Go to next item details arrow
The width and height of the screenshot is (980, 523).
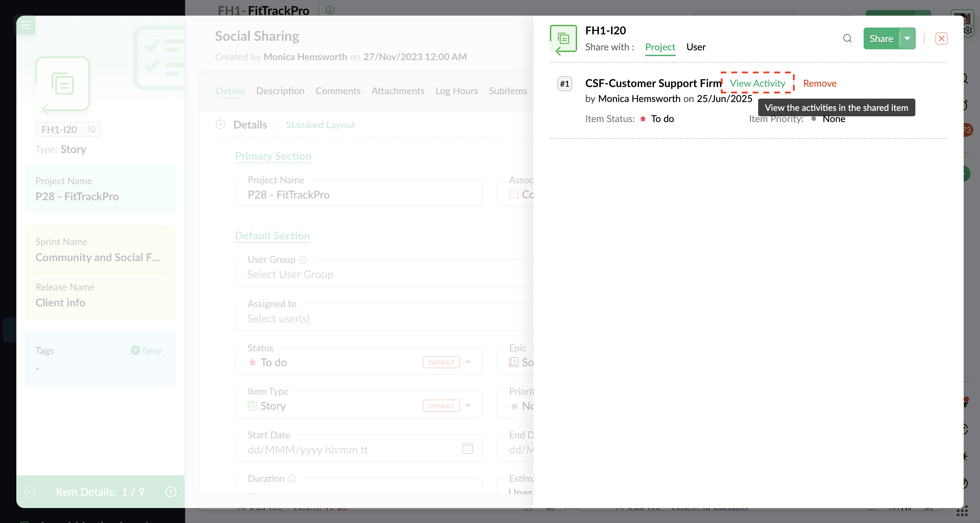click(171, 491)
